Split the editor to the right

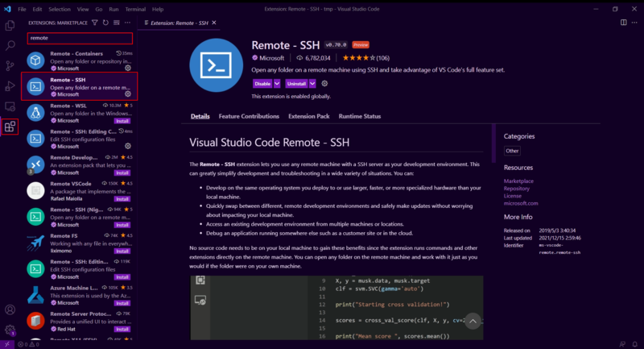[623, 23]
